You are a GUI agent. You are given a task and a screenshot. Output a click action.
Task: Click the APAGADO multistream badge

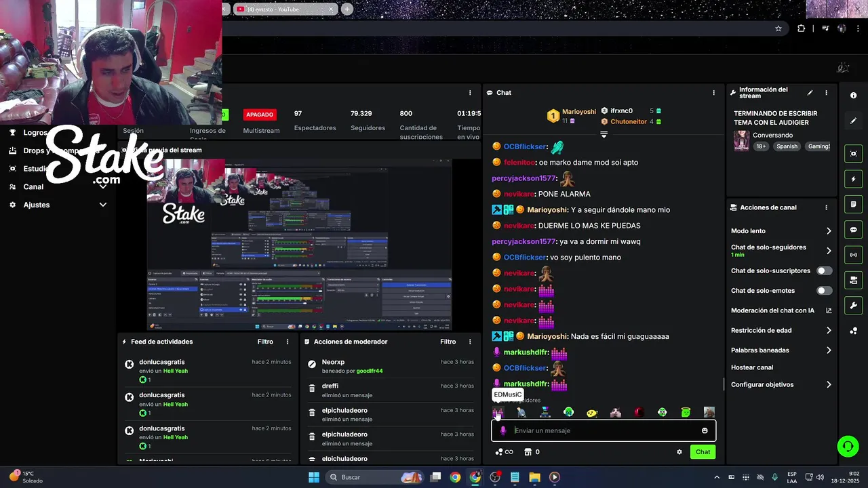(x=260, y=115)
